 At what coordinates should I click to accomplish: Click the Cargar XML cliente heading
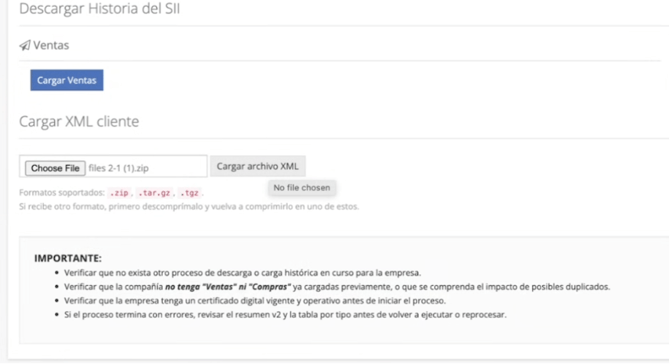click(x=79, y=121)
